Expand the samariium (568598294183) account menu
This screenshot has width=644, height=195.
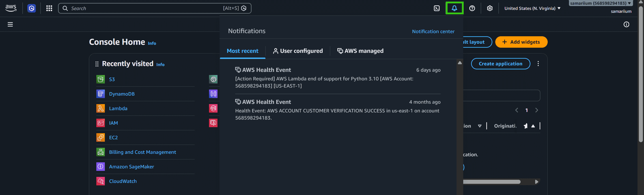[x=601, y=3]
